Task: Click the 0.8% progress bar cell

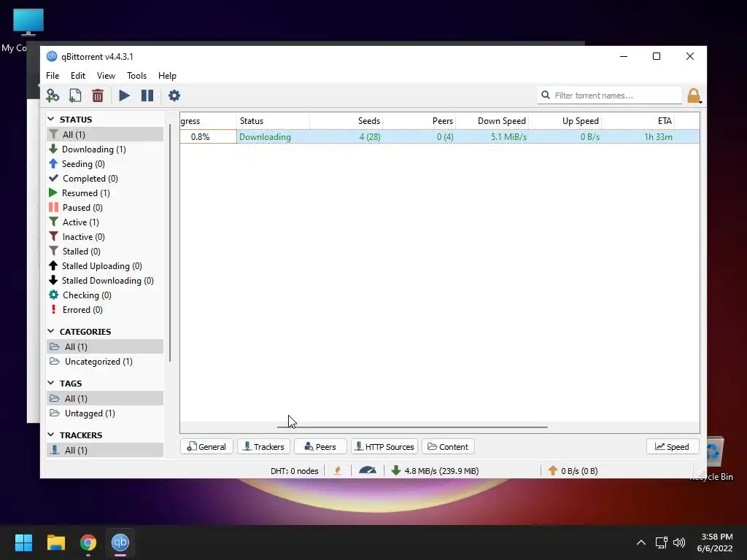Action: (208, 136)
